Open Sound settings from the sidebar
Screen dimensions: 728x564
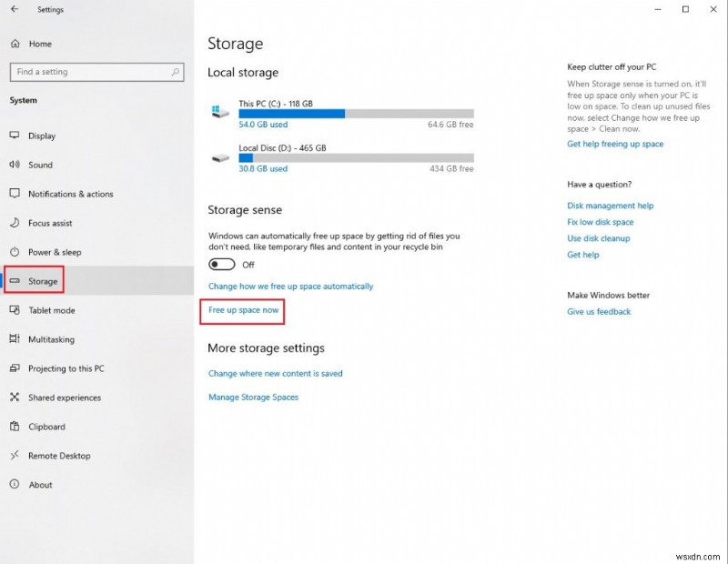[15, 165]
